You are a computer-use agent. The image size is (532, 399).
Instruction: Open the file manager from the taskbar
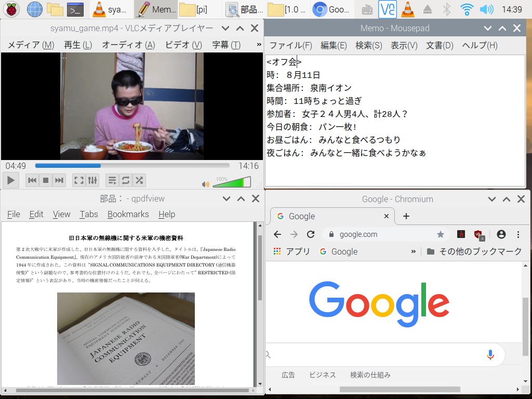(x=55, y=9)
